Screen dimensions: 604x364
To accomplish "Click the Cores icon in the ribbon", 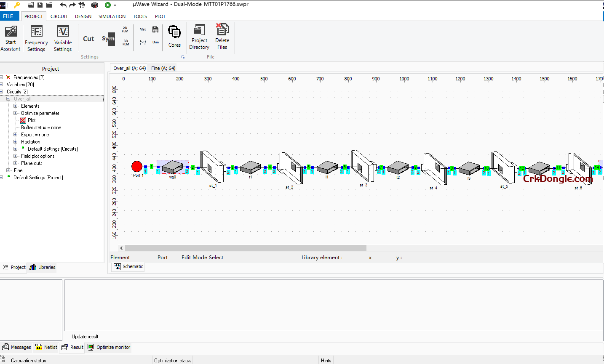I will (x=174, y=37).
